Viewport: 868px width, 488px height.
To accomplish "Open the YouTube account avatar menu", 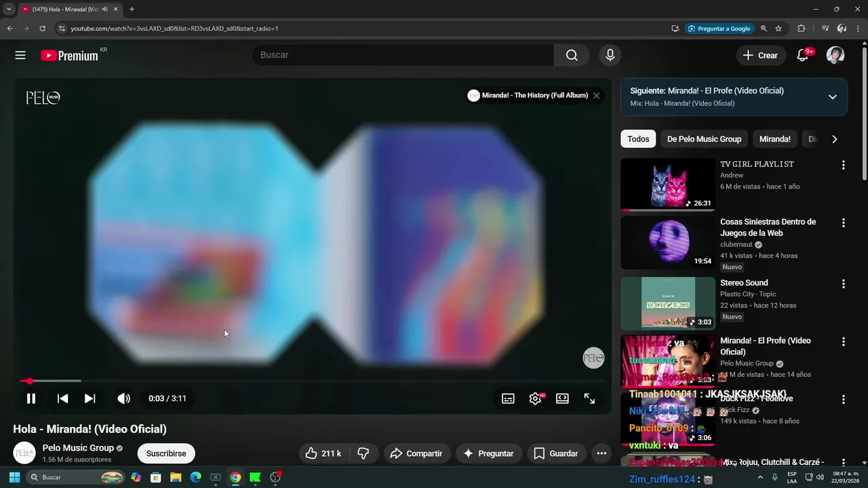I will coord(835,56).
